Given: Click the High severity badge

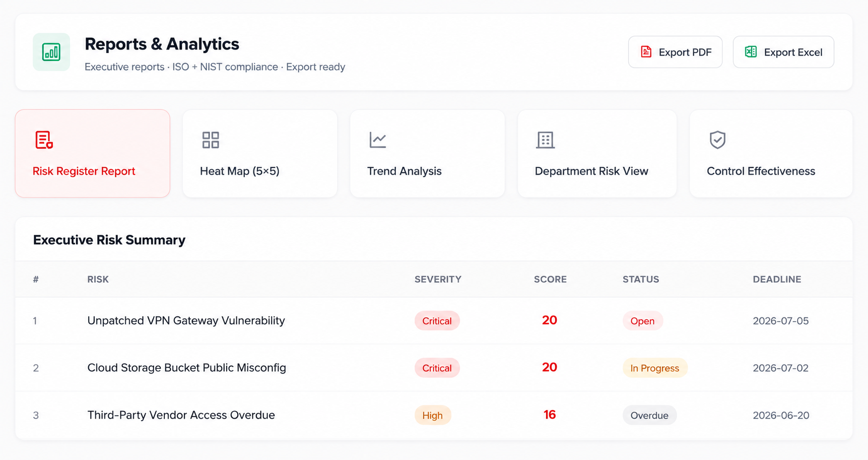Looking at the screenshot, I should click(x=432, y=415).
